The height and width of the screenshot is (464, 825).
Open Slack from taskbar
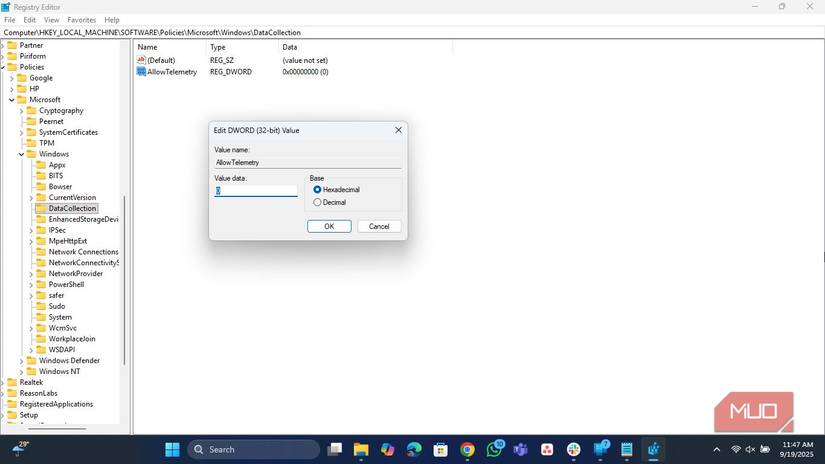[574, 449]
